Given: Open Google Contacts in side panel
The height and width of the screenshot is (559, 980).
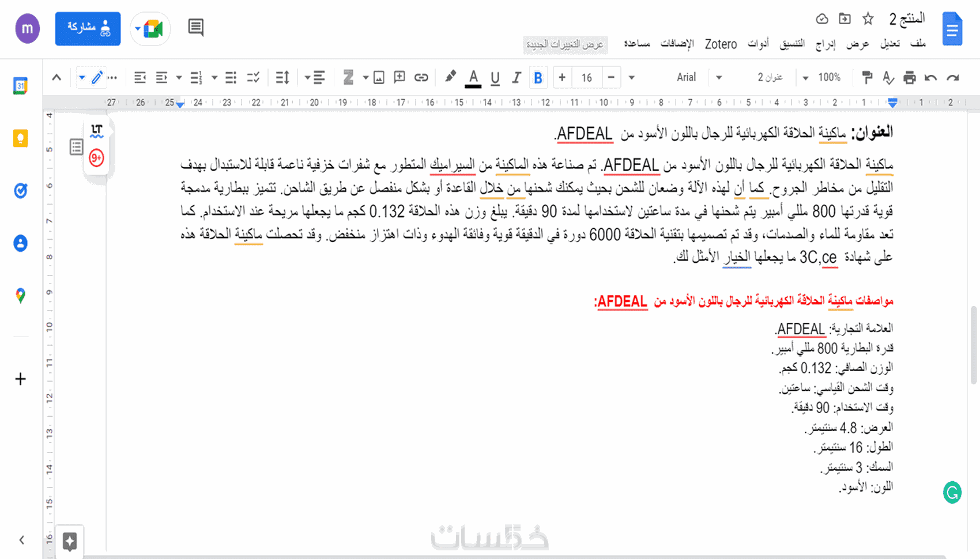Looking at the screenshot, I should [x=20, y=243].
